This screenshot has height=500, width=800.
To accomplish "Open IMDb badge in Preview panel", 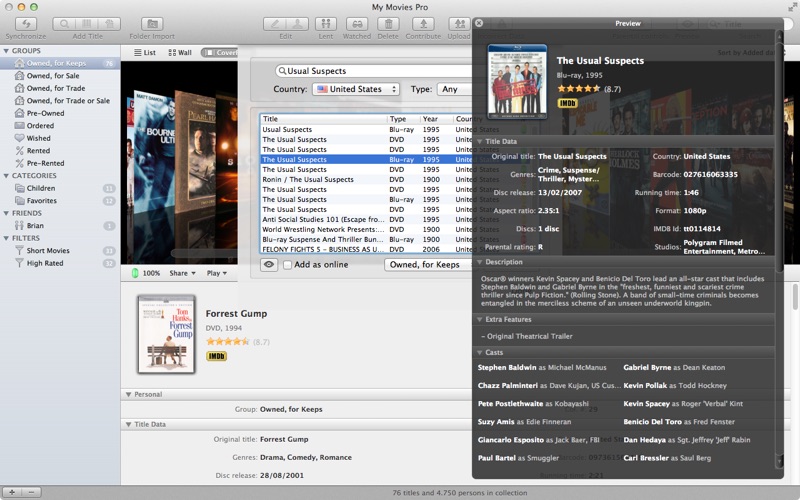I will (567, 103).
